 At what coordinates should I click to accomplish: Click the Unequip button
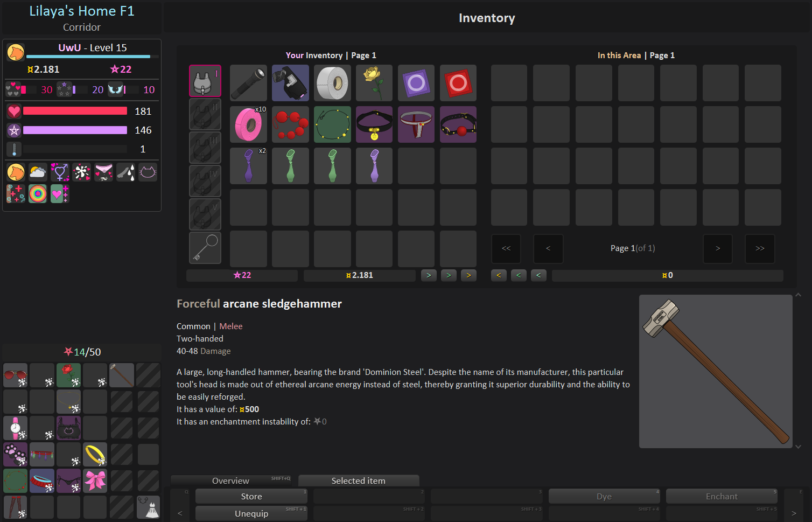point(251,513)
